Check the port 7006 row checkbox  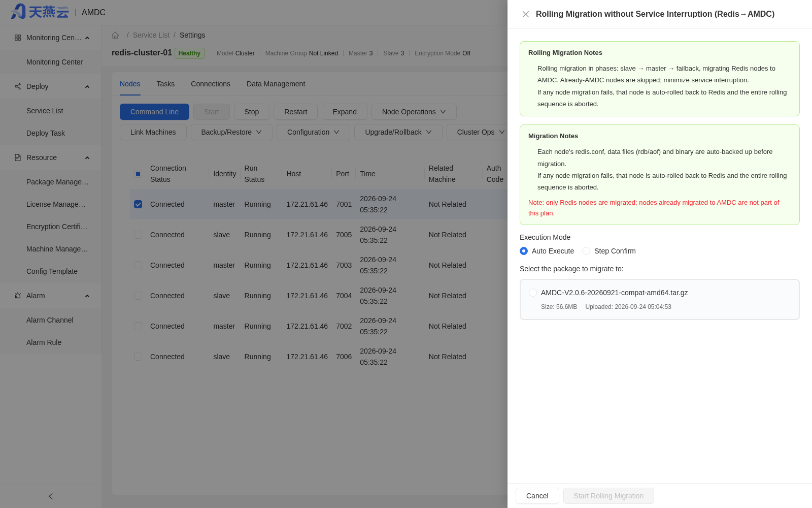pos(138,357)
